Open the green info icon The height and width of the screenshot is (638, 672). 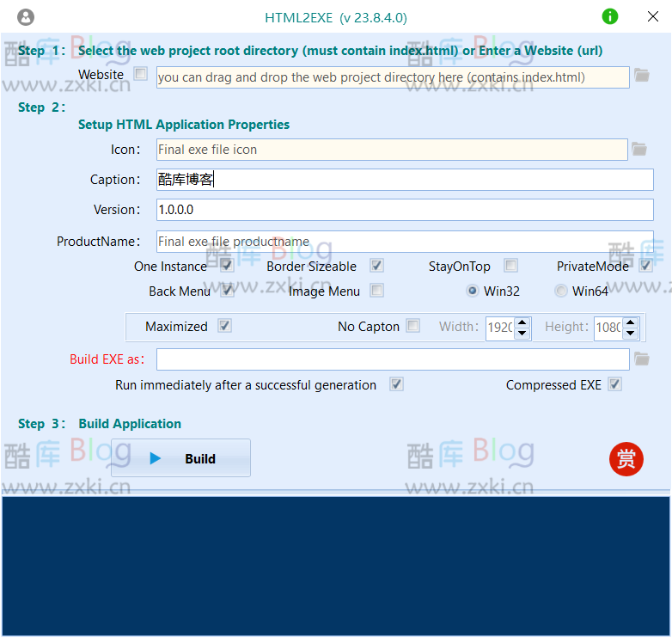[610, 16]
